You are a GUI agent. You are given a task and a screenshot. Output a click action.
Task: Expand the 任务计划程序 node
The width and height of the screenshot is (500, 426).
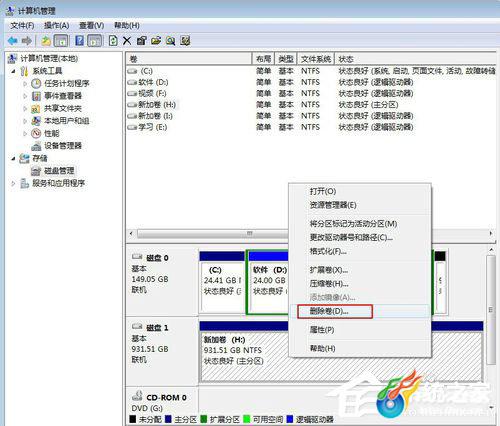(25, 83)
